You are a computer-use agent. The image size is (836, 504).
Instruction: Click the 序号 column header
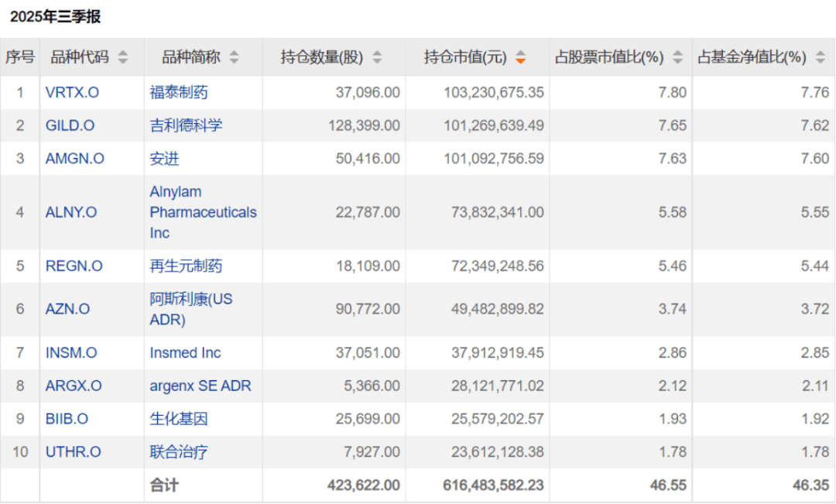[x=19, y=57]
